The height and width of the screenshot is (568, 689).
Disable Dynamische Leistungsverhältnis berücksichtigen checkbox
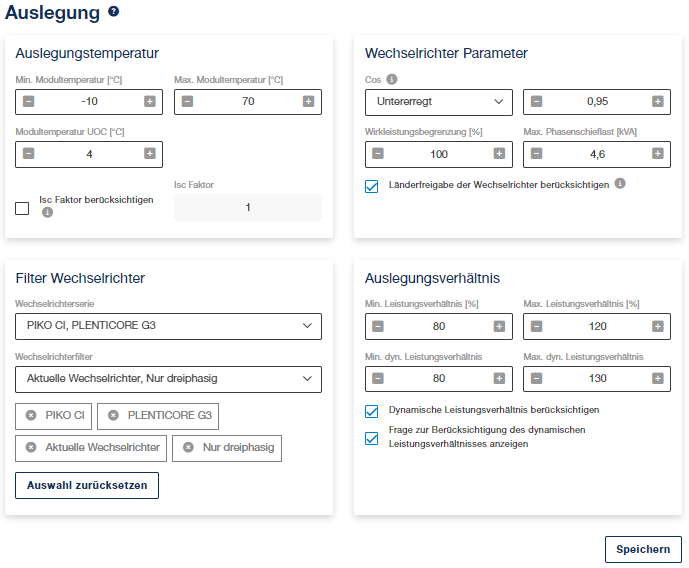(371, 411)
